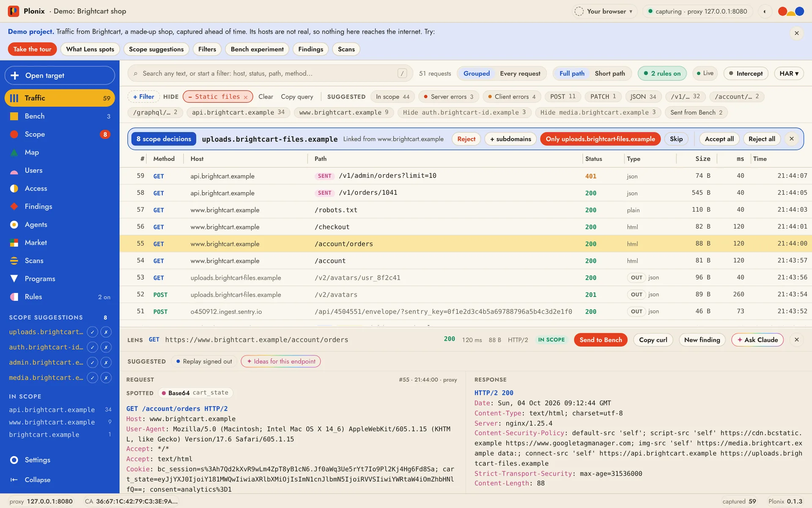This screenshot has width=812, height=508.
Task: Open the Scope suggestions tab in banner
Action: [156, 49]
